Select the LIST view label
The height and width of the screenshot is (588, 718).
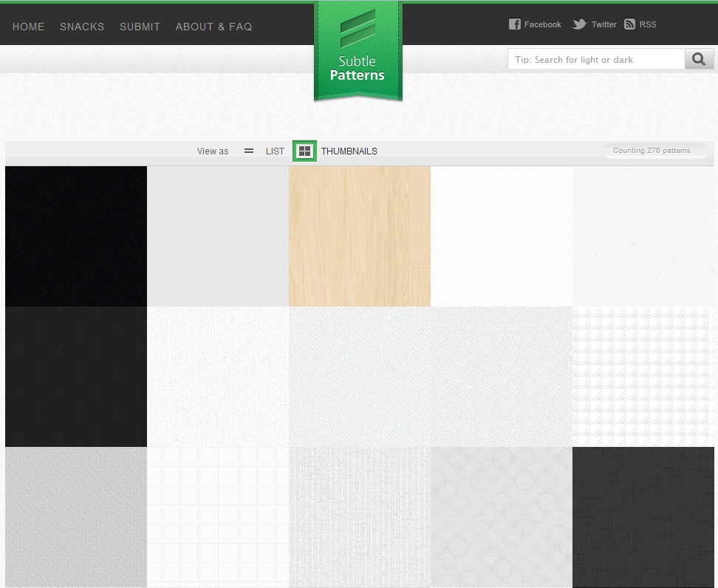click(x=275, y=151)
